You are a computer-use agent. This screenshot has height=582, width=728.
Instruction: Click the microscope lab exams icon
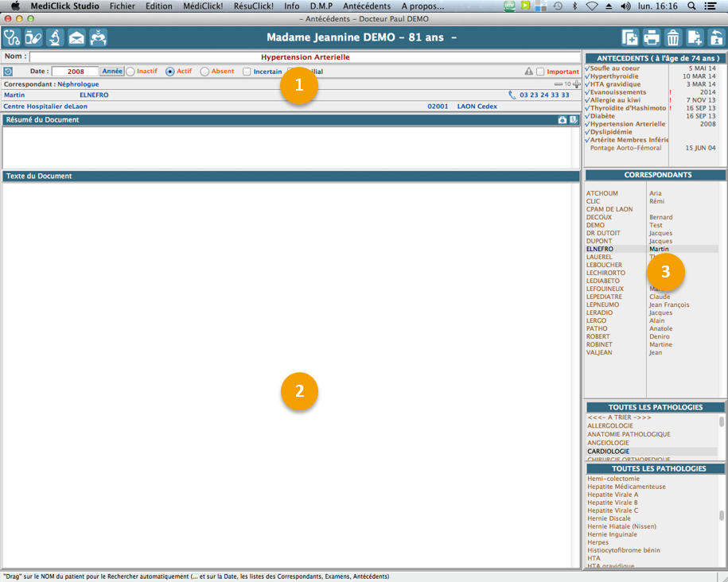coord(55,37)
